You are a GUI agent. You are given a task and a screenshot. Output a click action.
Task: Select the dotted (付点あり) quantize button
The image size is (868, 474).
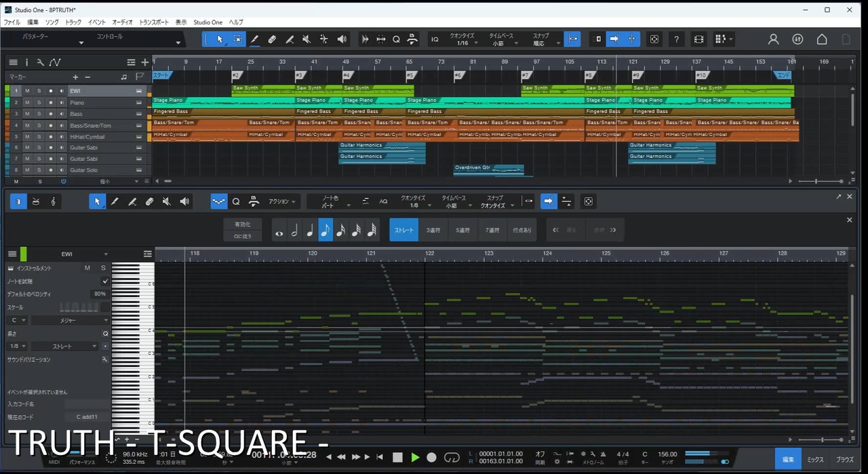tap(522, 231)
